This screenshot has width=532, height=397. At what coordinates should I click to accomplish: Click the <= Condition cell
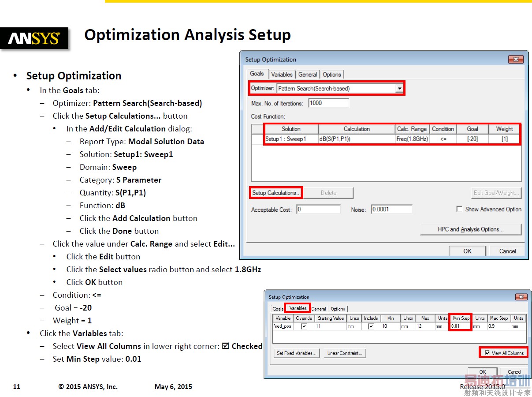(443, 139)
